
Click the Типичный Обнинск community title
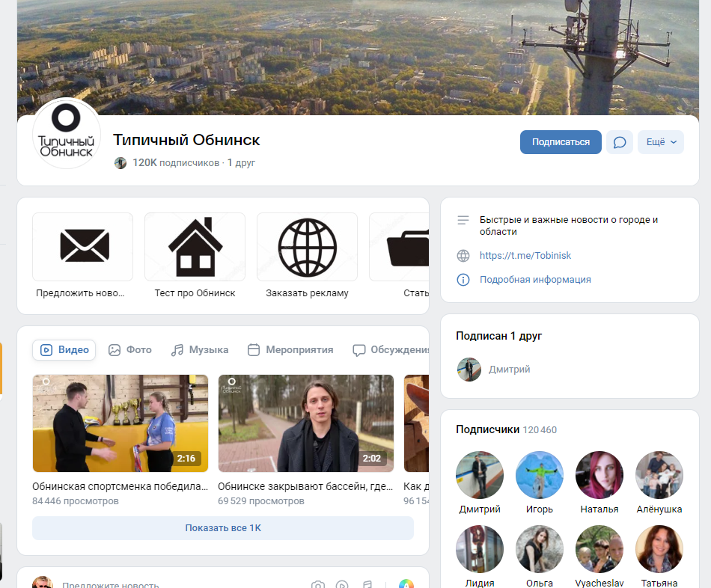click(x=186, y=140)
